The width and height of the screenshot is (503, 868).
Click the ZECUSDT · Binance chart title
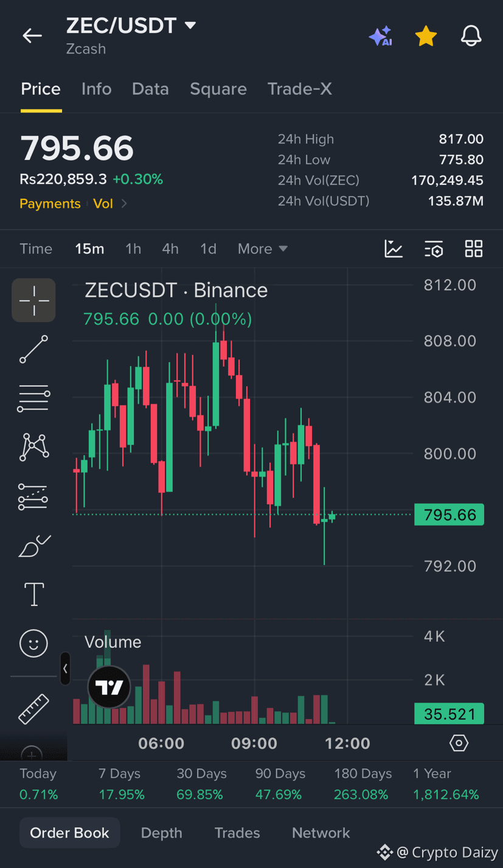tap(176, 291)
